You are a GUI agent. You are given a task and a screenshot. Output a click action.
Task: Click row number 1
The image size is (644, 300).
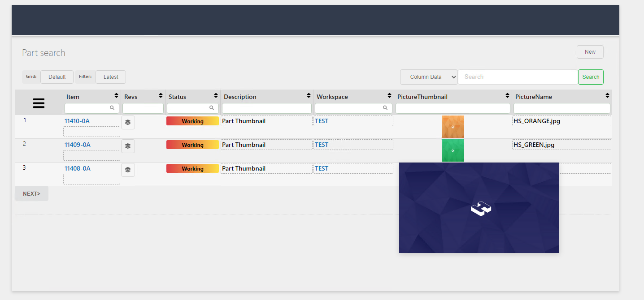pos(25,120)
